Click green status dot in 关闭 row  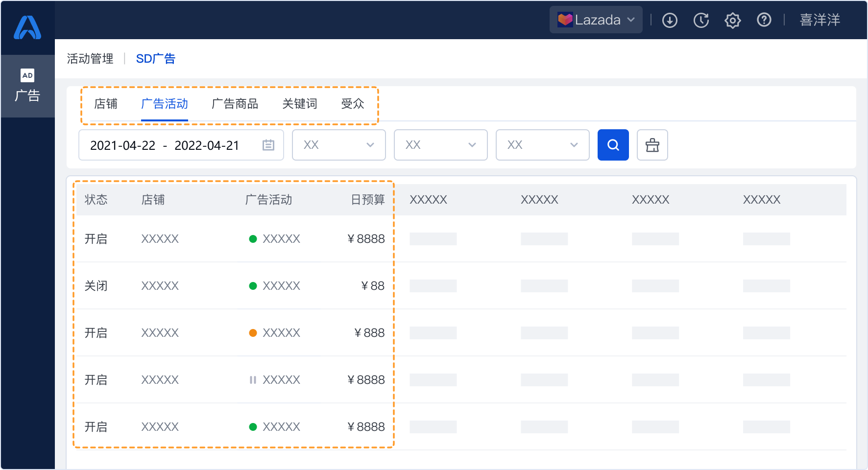[x=253, y=286]
